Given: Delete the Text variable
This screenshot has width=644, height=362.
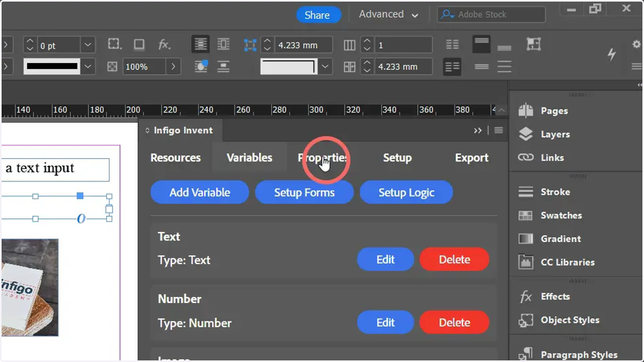Looking at the screenshot, I should coord(454,260).
